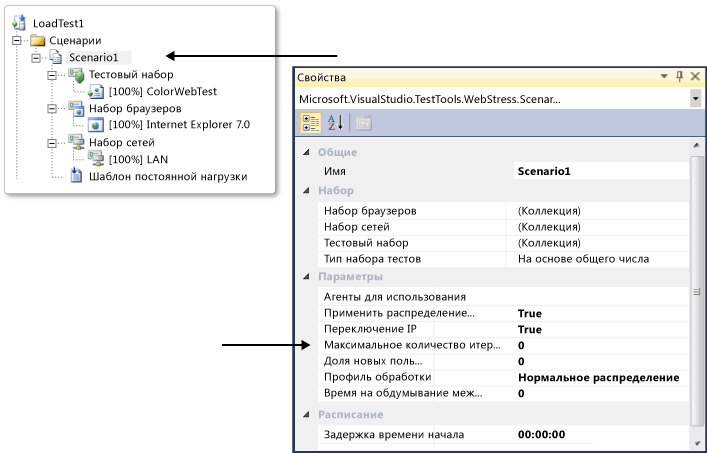Select the [100%] LAN item
Image resolution: width=707 pixels, height=453 pixels.
138,159
